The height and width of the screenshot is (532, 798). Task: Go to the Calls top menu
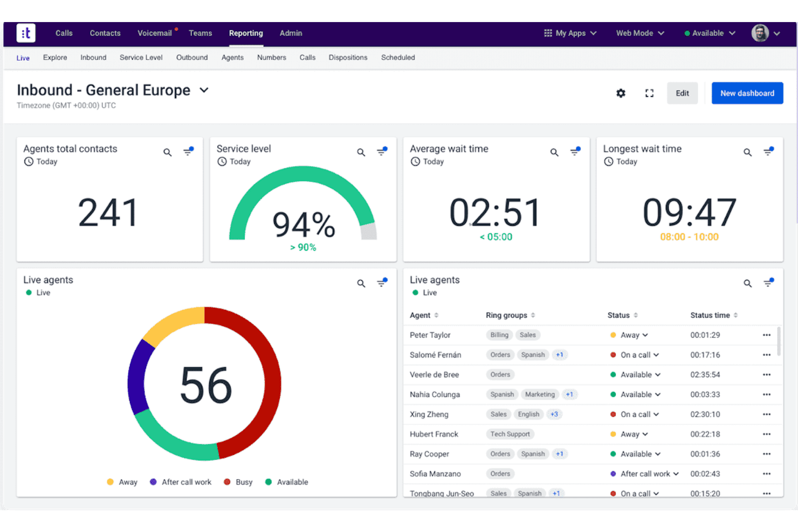point(64,33)
